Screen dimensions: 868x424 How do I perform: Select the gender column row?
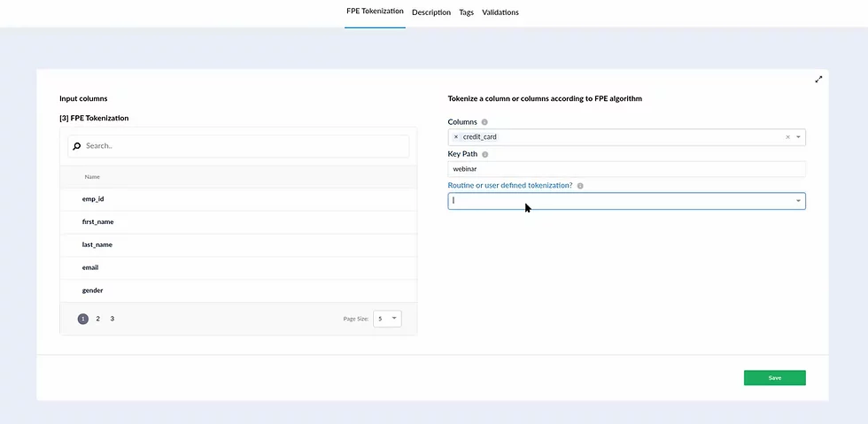pyautogui.click(x=238, y=290)
